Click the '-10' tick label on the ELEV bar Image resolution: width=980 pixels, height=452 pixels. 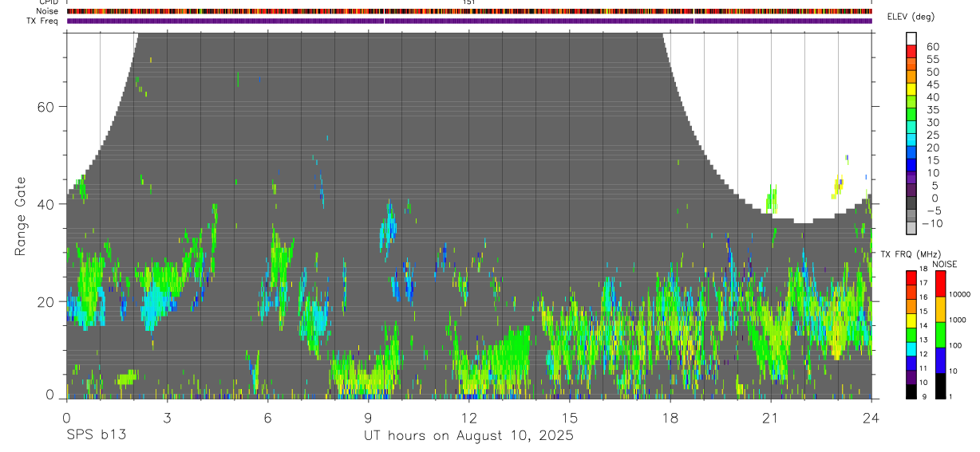click(x=931, y=224)
